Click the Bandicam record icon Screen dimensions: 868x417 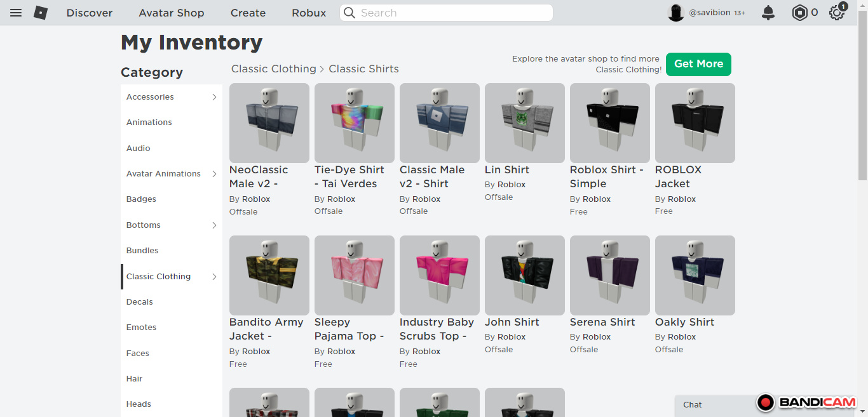pos(766,402)
